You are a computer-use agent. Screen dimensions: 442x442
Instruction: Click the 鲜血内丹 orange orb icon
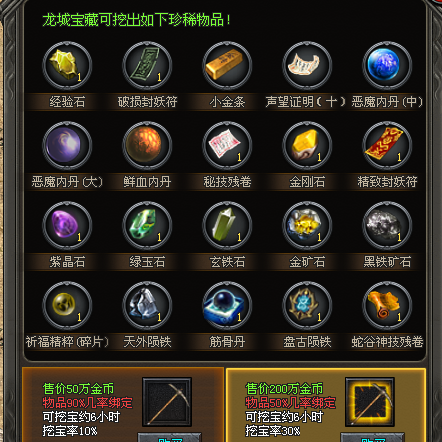pyautogui.click(x=147, y=145)
